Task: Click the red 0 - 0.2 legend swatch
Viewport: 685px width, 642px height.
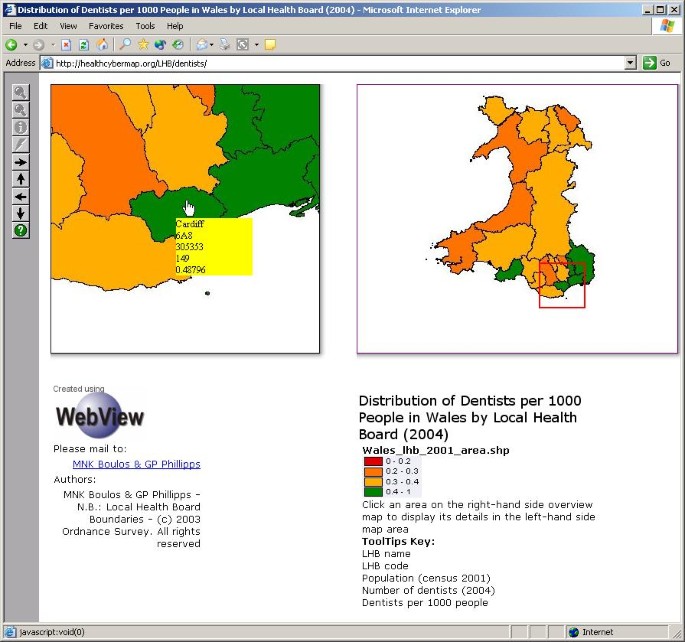Action: pos(372,461)
